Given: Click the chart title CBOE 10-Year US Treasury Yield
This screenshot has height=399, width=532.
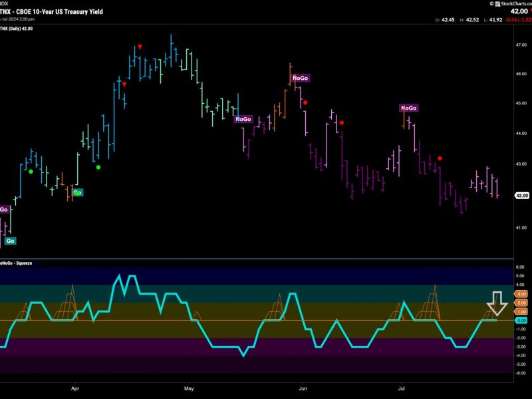Looking at the screenshot, I should tap(59, 11).
